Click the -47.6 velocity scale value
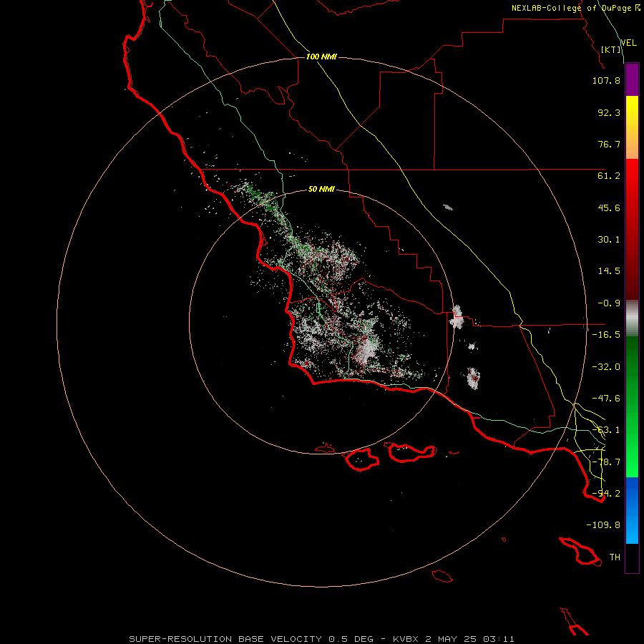Viewport: 644px width, 644px height. click(x=606, y=399)
